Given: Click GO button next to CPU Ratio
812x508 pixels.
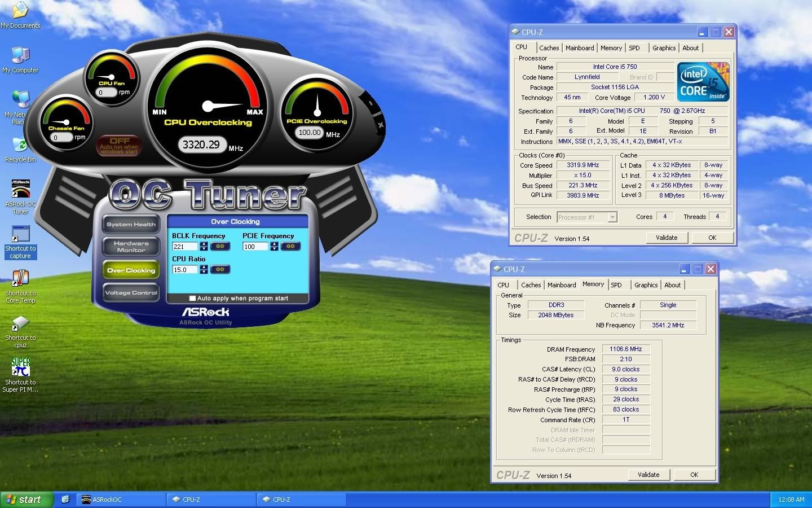Looking at the screenshot, I should [220, 269].
